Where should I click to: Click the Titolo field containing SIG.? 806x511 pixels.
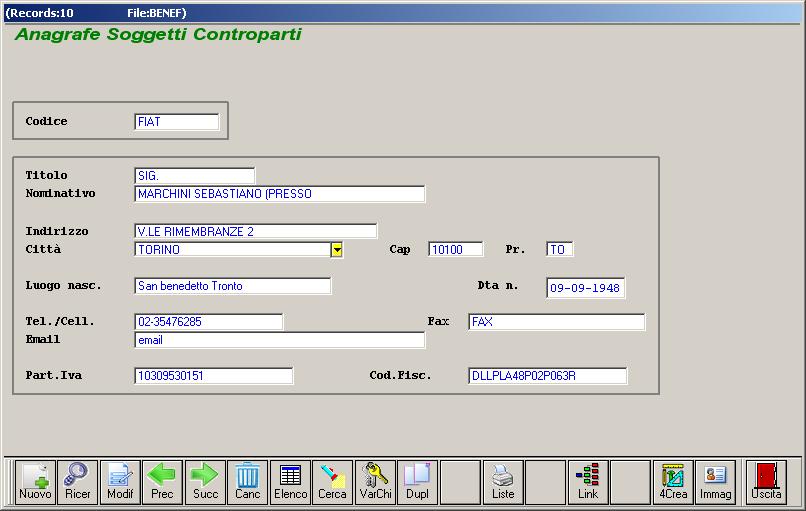pyautogui.click(x=194, y=176)
